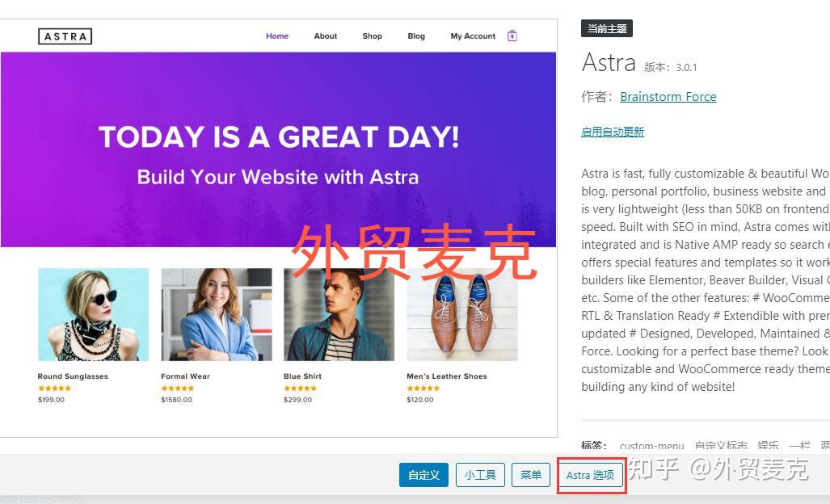Click the star rating under Formal Wear
830x504 pixels.
pyautogui.click(x=177, y=388)
